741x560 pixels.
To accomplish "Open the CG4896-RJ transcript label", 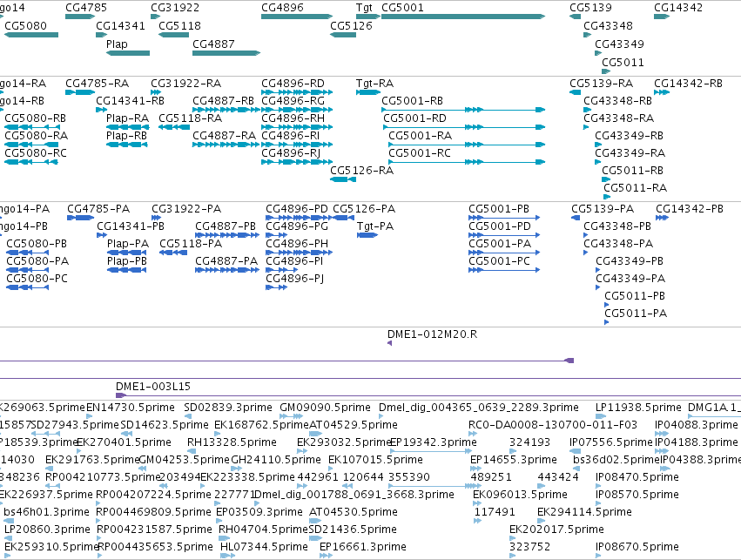I will coord(291,153).
